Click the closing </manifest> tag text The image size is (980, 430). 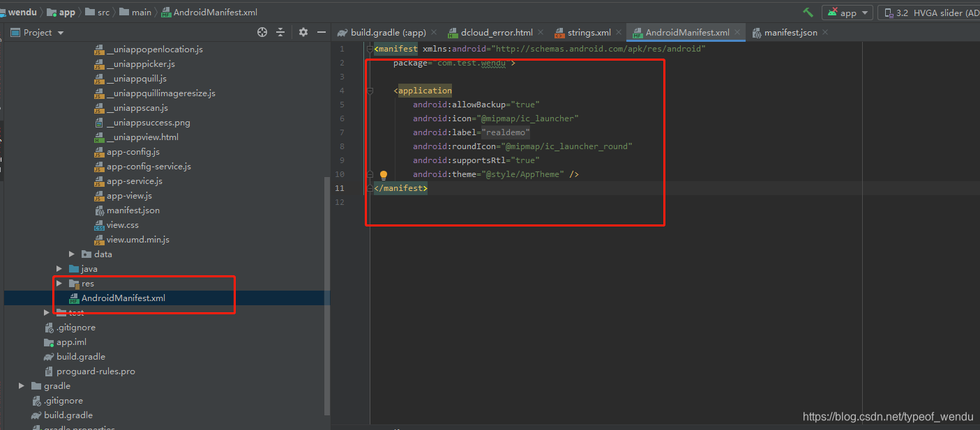click(401, 188)
